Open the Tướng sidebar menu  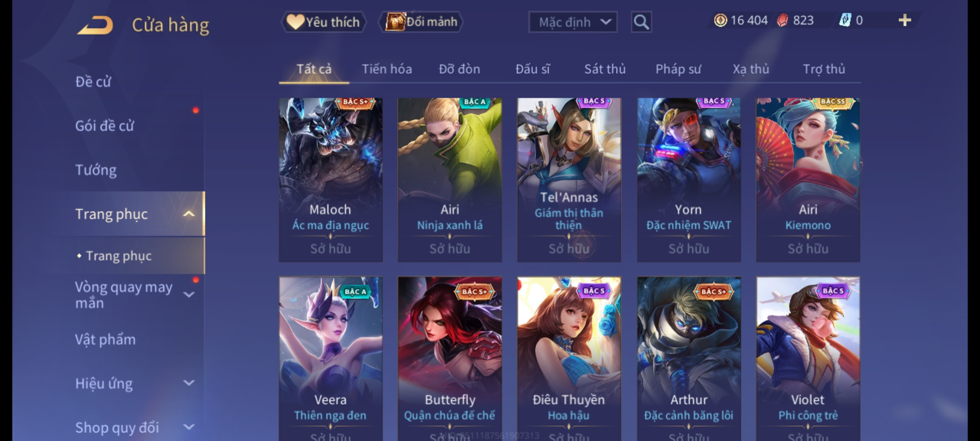[96, 170]
